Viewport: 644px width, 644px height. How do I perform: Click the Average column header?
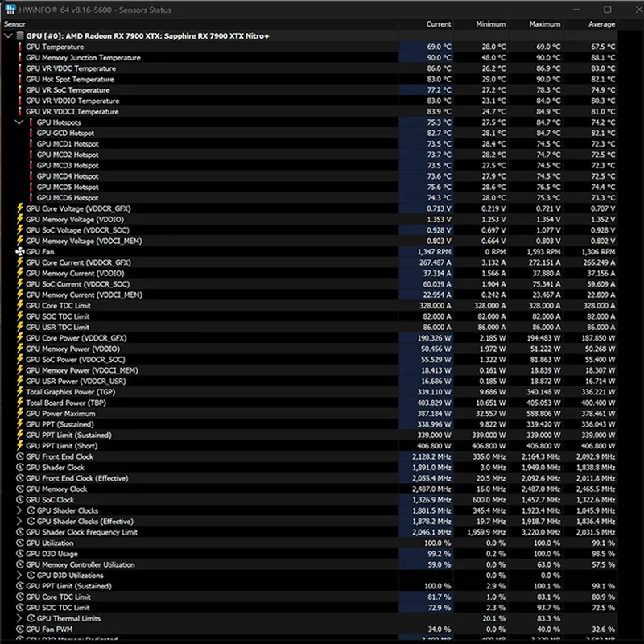[601, 24]
